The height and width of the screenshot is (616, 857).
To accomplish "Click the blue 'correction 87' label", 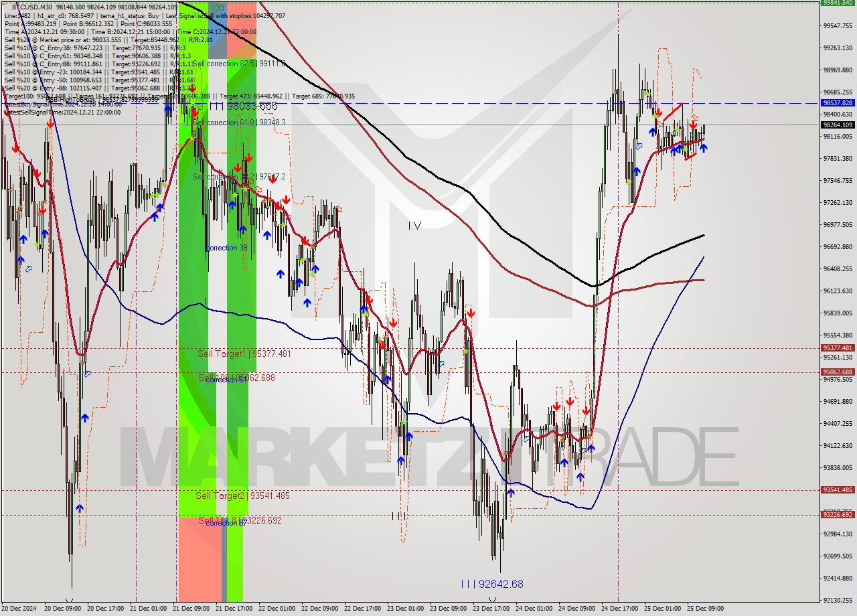I will pos(226,523).
